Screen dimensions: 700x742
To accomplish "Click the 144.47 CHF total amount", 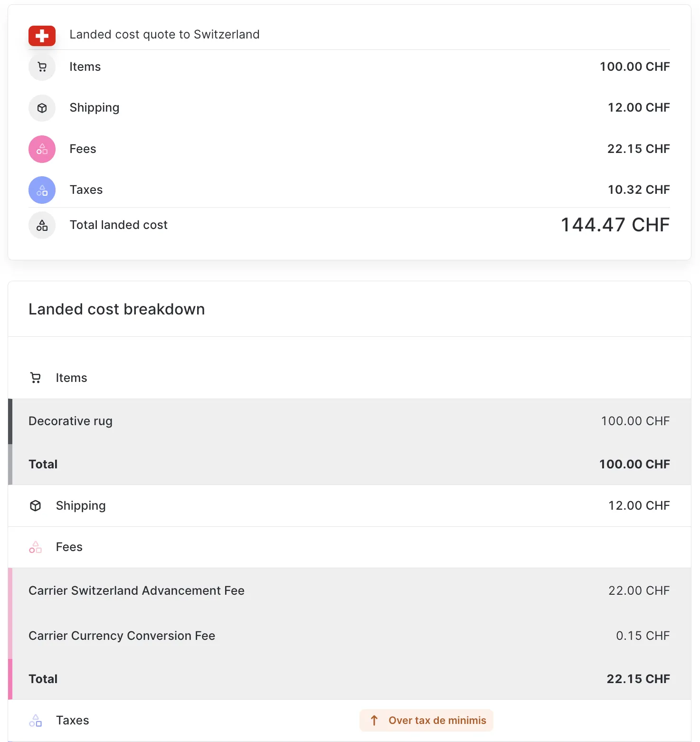I will [x=615, y=225].
